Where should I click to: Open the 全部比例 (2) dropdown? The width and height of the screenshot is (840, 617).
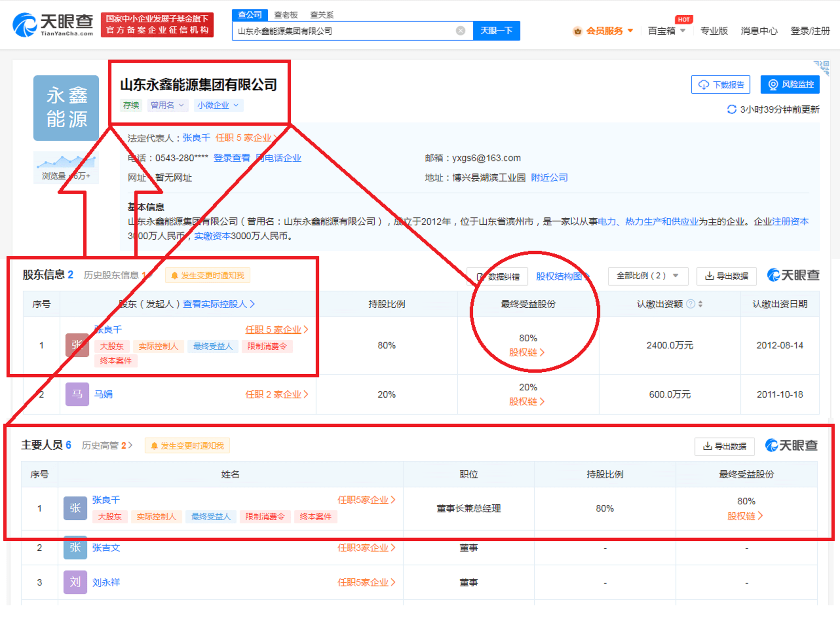pyautogui.click(x=648, y=276)
